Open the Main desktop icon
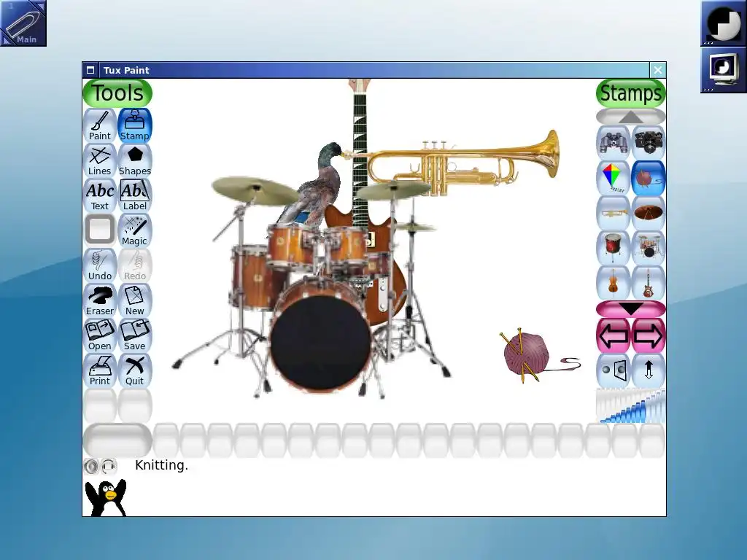This screenshot has width=747, height=560. [x=23, y=23]
